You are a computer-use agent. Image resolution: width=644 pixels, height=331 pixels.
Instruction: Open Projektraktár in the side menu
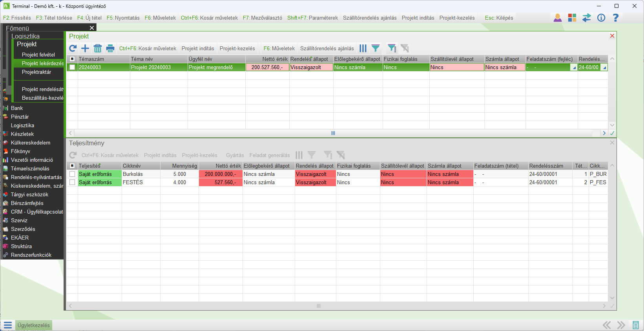click(36, 72)
